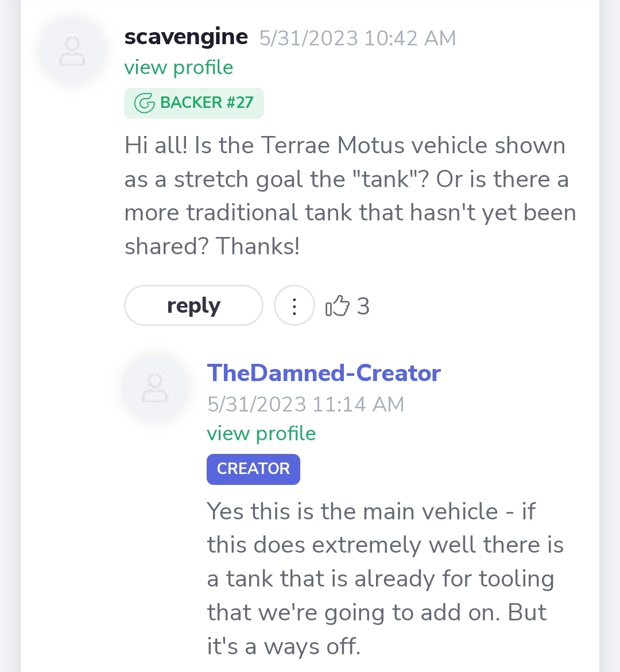View profile of TheDamned-Creator
The width and height of the screenshot is (620, 672).
point(261,433)
